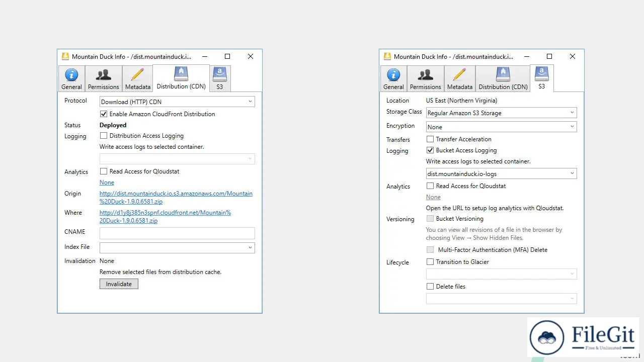Open the Origin s3.amazonaws.com link
The image size is (644, 362).
tap(176, 198)
